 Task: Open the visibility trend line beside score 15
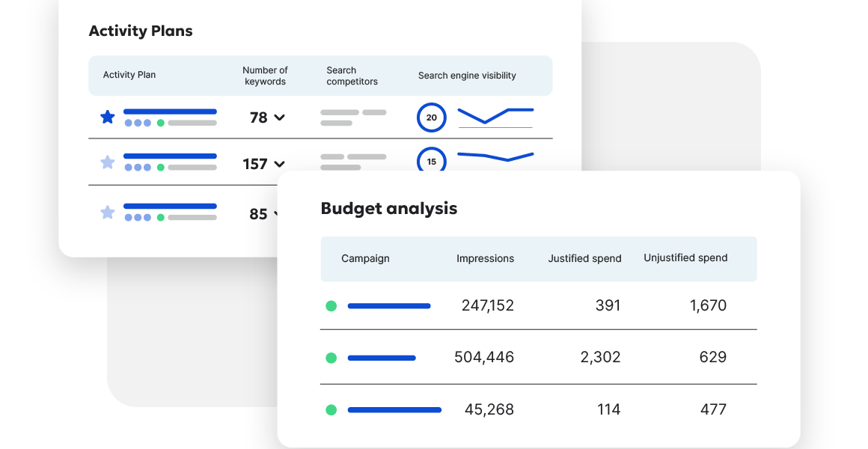click(x=495, y=156)
